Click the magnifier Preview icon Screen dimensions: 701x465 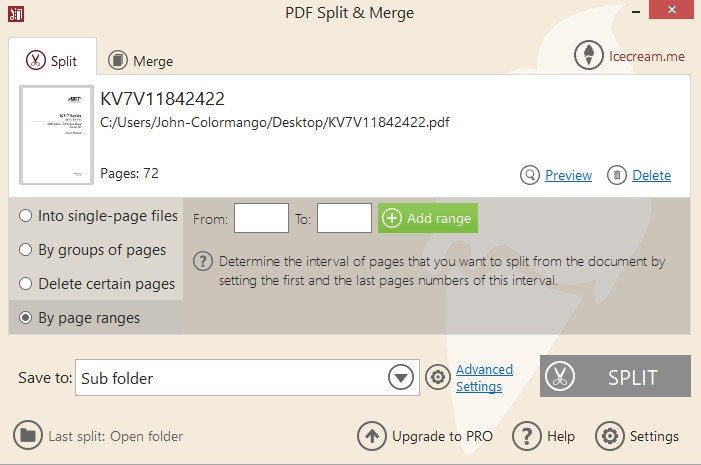(530, 175)
